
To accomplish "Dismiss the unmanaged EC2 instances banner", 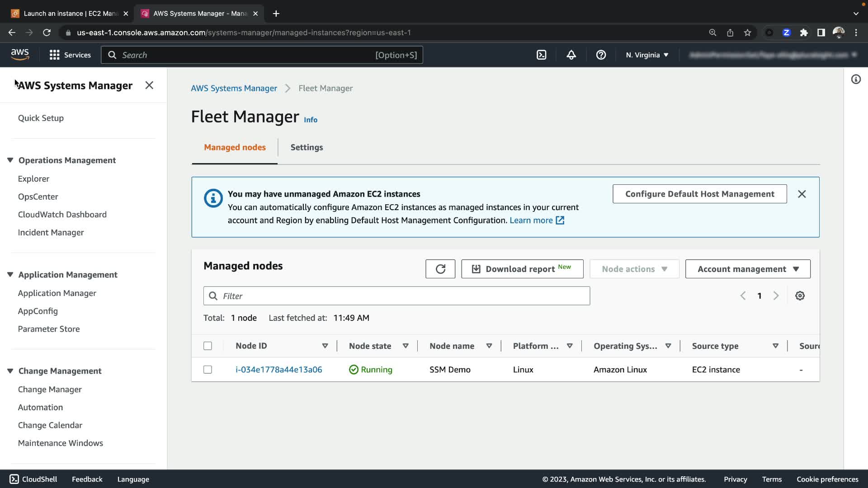I will pos(802,194).
